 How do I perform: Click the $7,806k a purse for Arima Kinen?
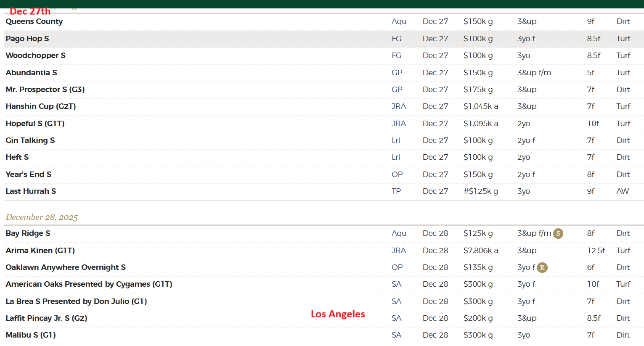point(481,251)
